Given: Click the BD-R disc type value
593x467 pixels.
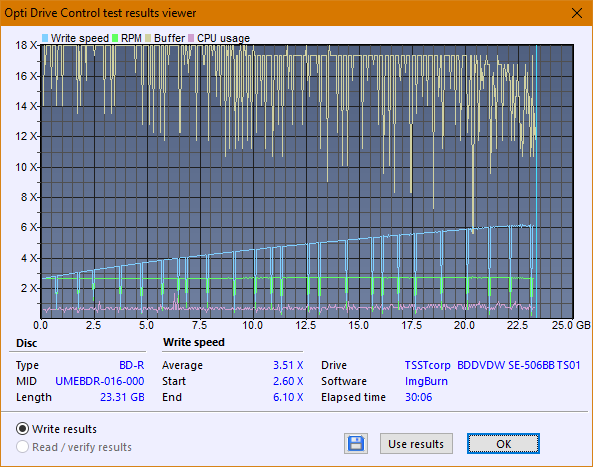Looking at the screenshot, I should coord(132,365).
